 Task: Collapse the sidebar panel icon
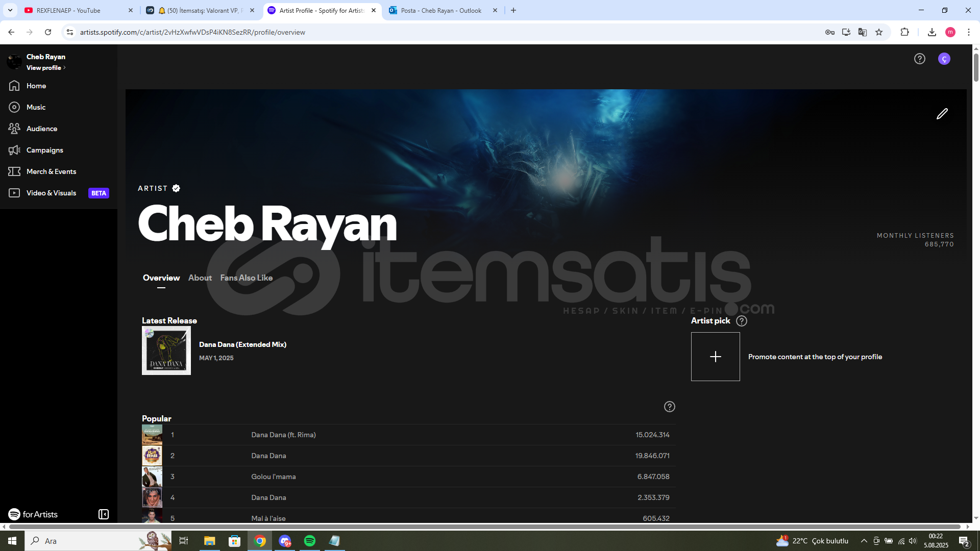point(104,514)
